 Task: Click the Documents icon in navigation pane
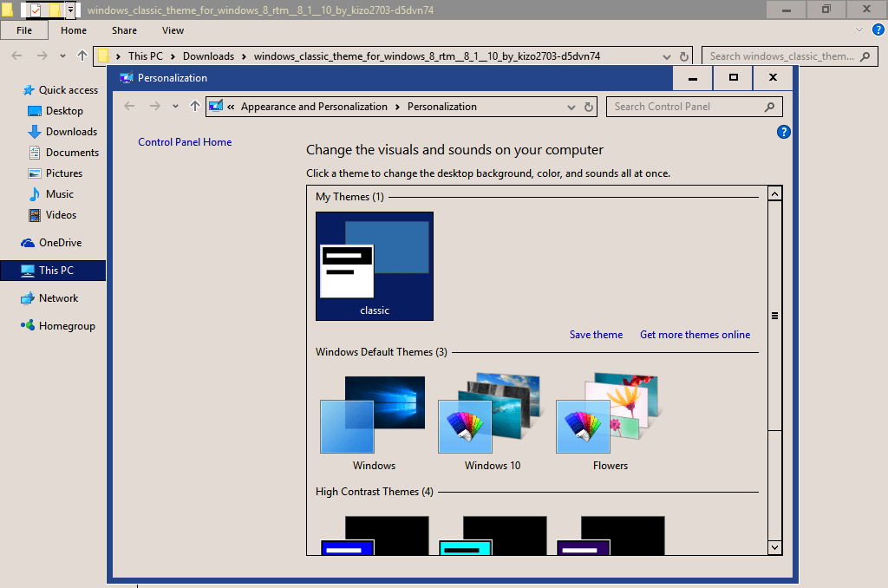[35, 153]
